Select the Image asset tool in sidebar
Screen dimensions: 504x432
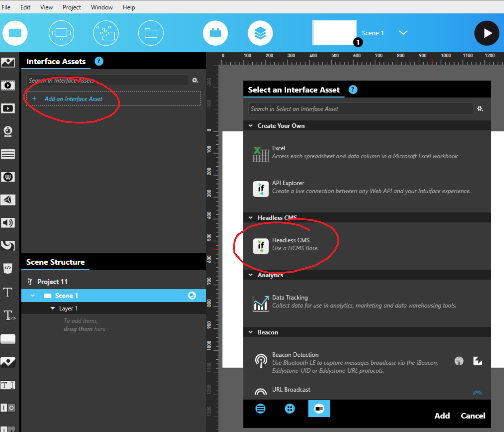click(8, 63)
